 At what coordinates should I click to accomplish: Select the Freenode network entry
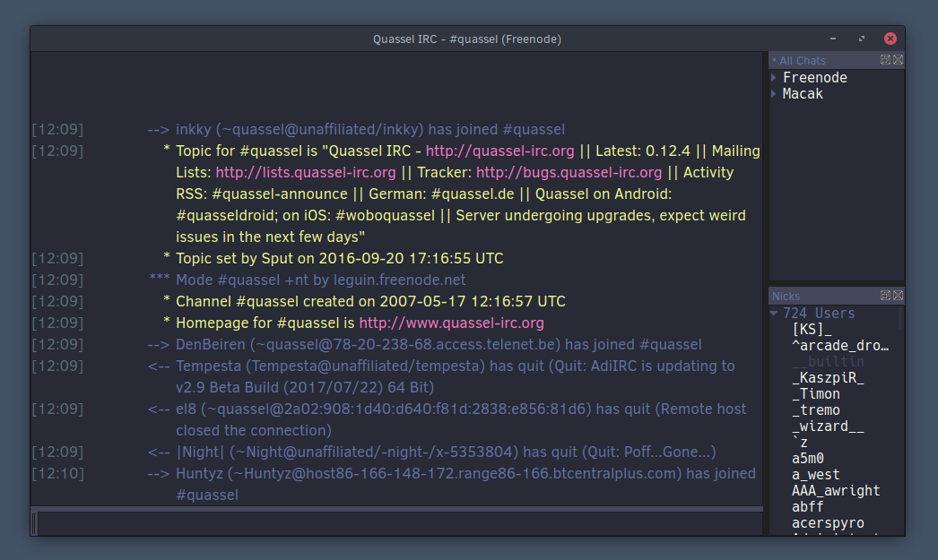click(815, 78)
